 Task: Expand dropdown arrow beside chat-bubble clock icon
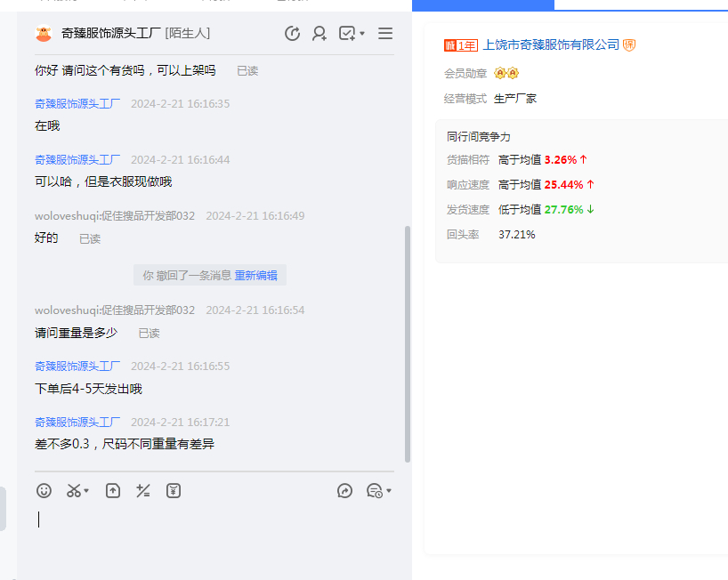click(389, 491)
